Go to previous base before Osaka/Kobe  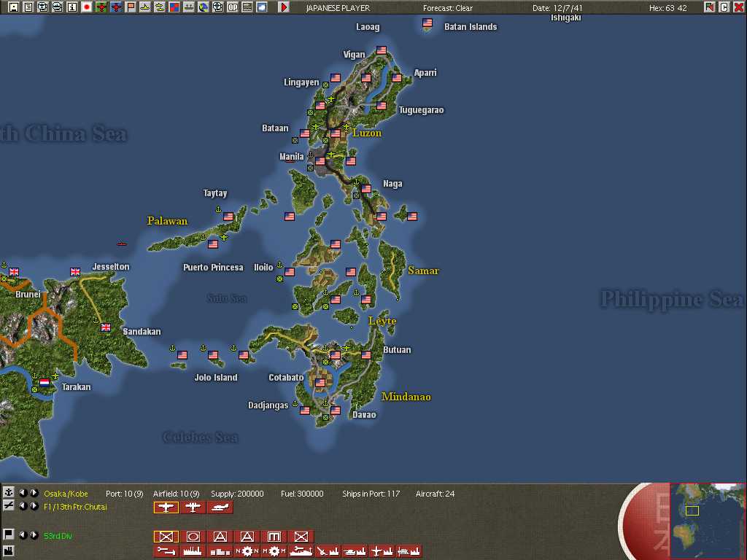point(23,493)
